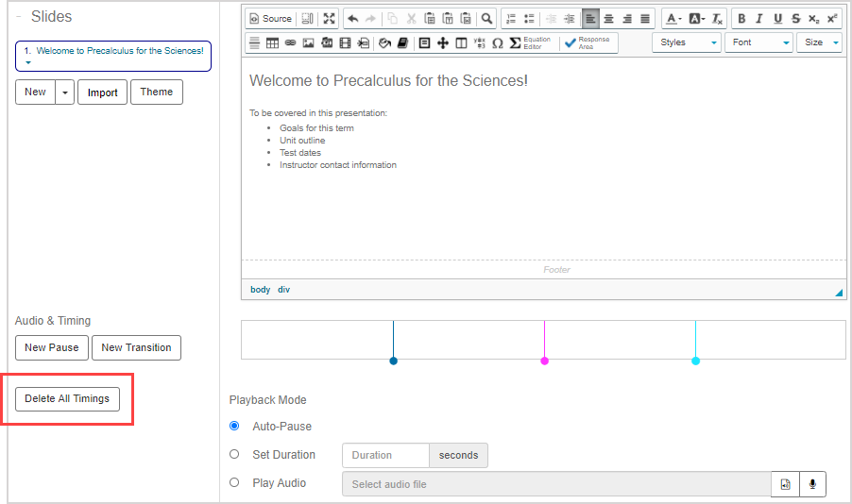This screenshot has height=504, width=852.
Task: Choose the Set Duration radio option
Action: pyautogui.click(x=235, y=455)
